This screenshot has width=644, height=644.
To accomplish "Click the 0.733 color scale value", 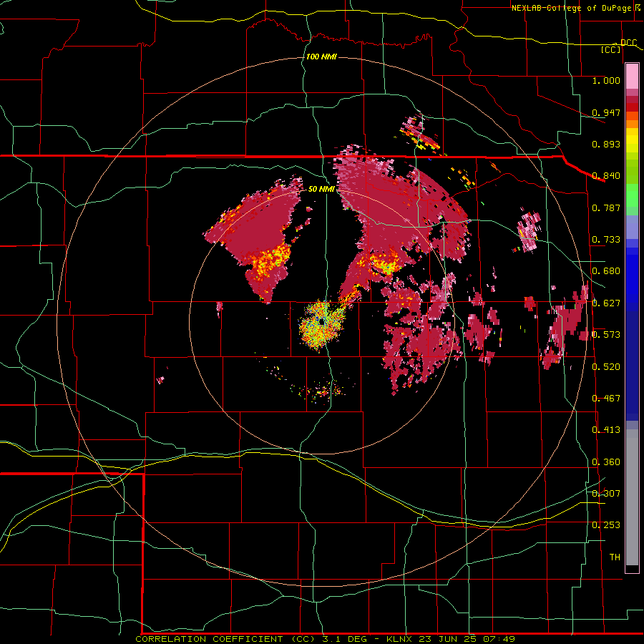I will [606, 240].
